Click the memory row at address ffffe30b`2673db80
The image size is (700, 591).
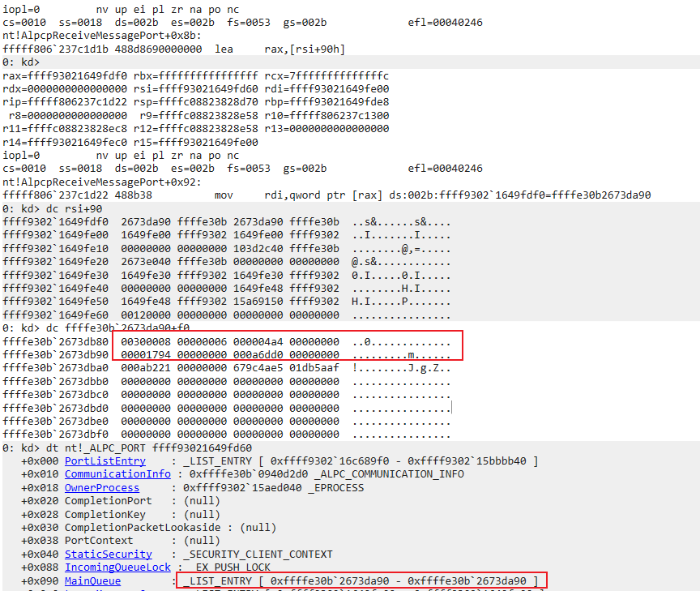point(229,341)
